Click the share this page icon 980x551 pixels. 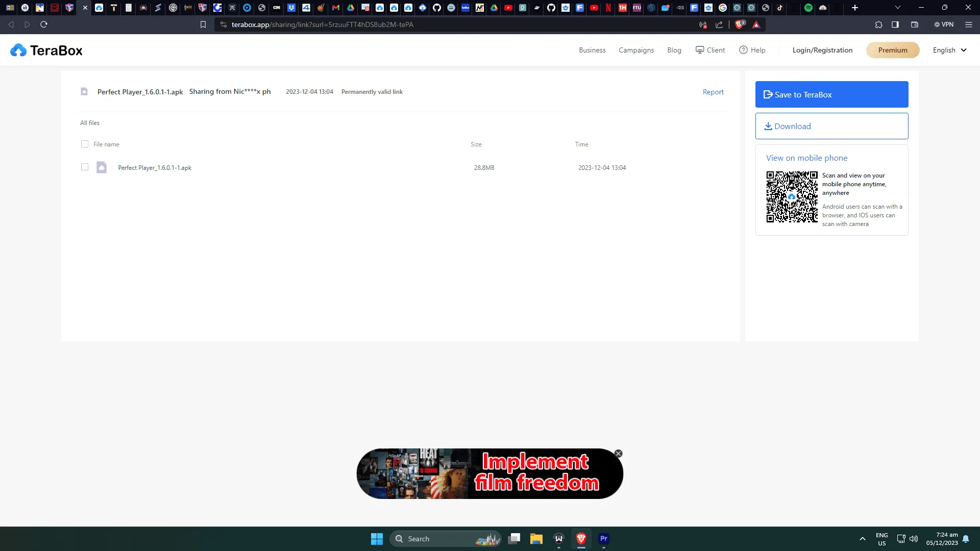click(719, 24)
